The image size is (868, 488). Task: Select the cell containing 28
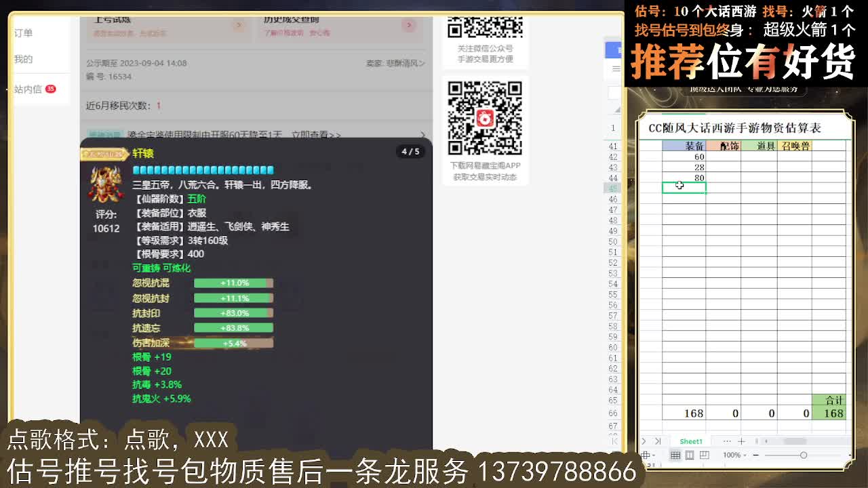(x=684, y=167)
